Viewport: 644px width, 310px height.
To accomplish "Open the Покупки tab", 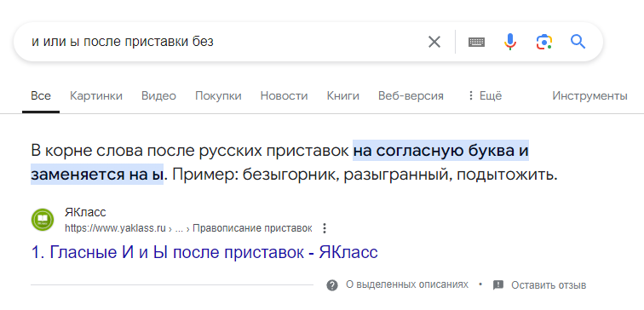I will [x=218, y=96].
